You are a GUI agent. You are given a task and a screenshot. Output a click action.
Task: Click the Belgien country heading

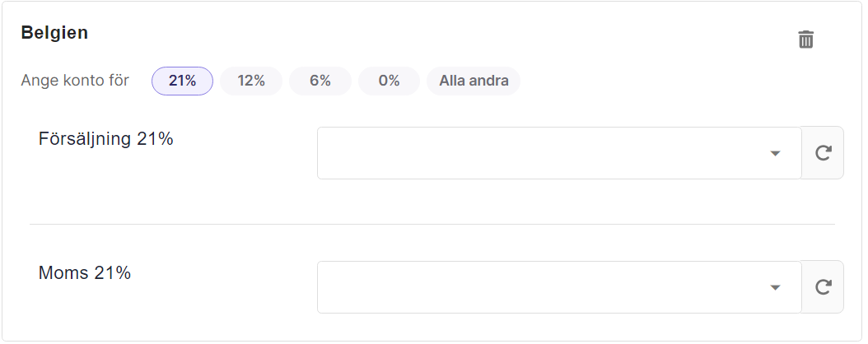[x=54, y=33]
